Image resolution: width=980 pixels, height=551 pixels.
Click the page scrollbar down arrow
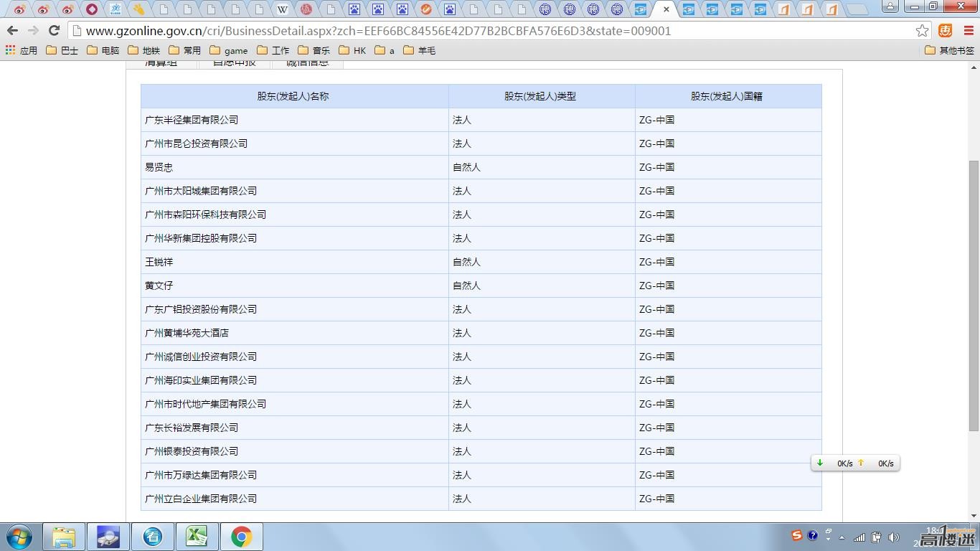(x=974, y=516)
